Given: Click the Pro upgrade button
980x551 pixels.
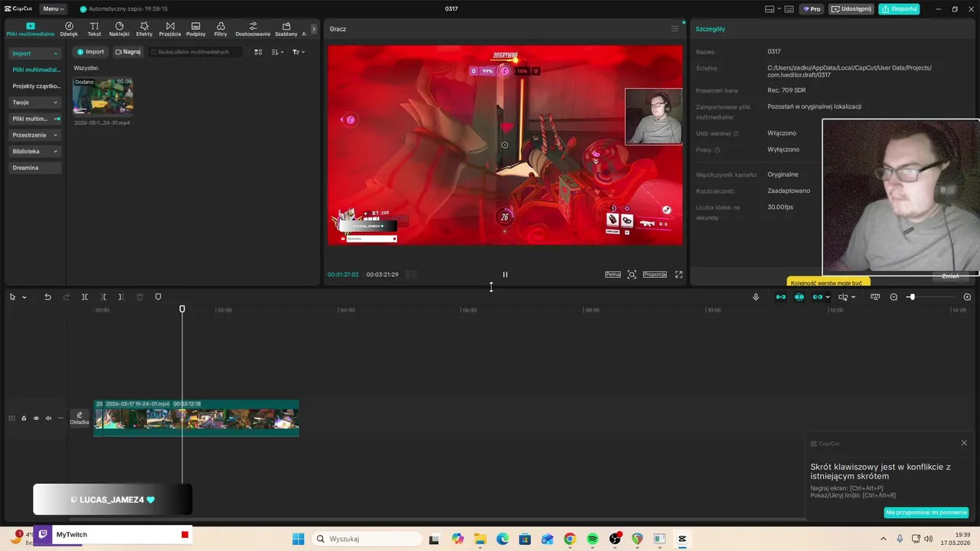Looking at the screenshot, I should pos(812,8).
